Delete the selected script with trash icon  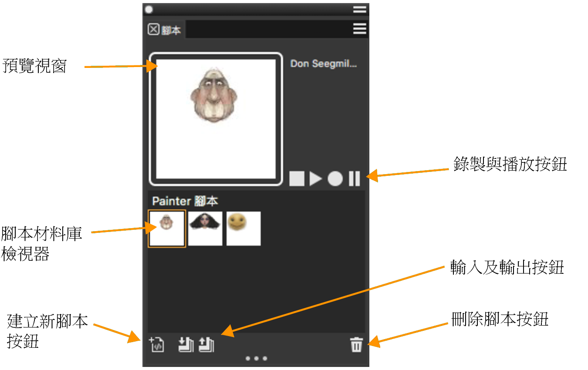click(356, 345)
